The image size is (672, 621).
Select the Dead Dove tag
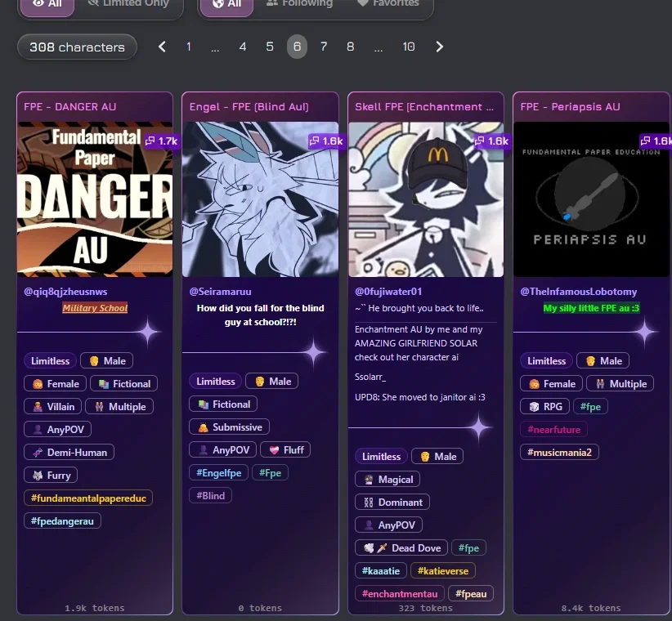coord(401,547)
